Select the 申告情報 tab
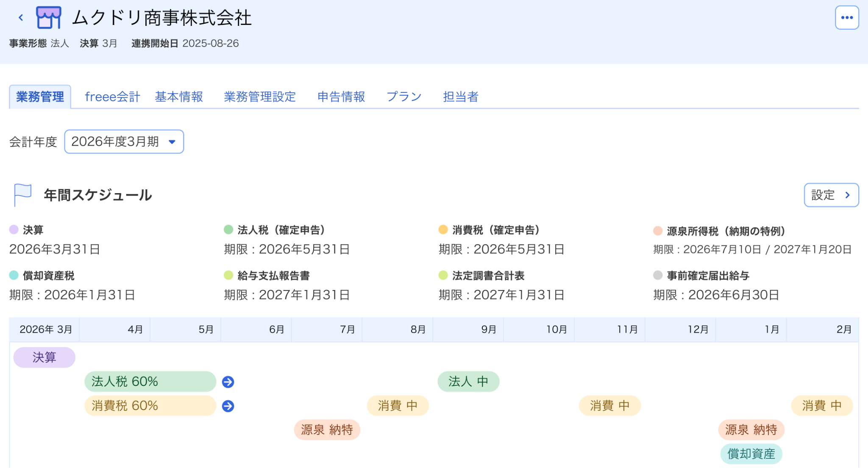 (x=341, y=97)
